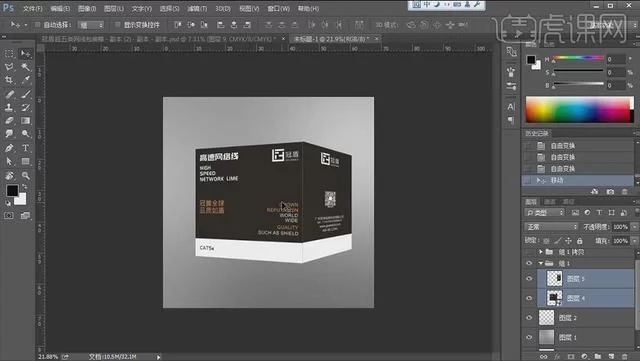Hide 图层 4 visibility eye
The height and width of the screenshot is (361, 640).
[529, 298]
